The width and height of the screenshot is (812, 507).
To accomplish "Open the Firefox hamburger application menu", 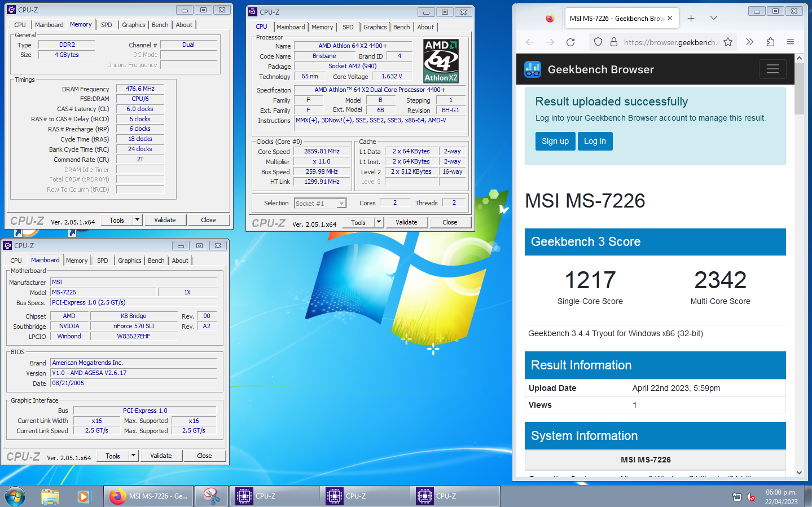I will coord(791,42).
